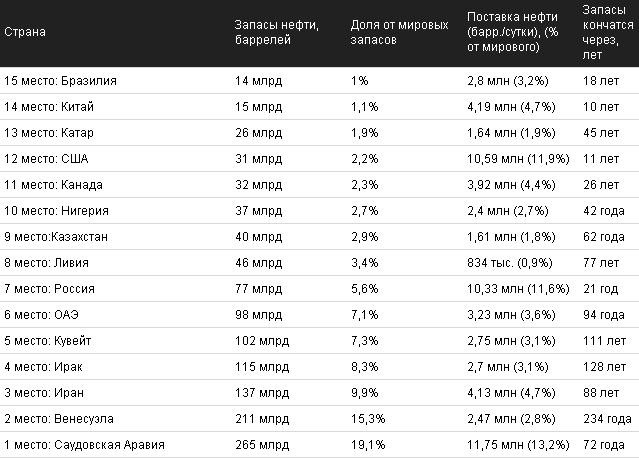Select the '15,3%' share for Venezuela
639x458 pixels.
pos(368,419)
